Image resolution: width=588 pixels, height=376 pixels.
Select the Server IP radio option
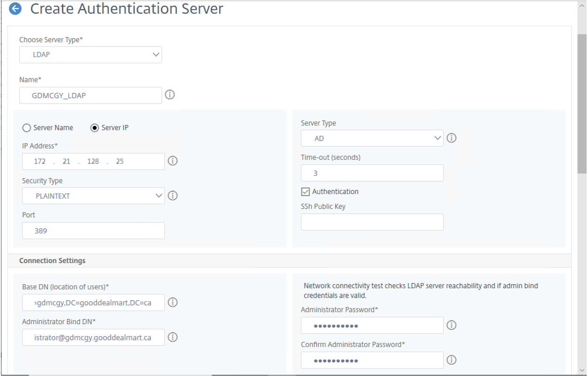pos(94,128)
